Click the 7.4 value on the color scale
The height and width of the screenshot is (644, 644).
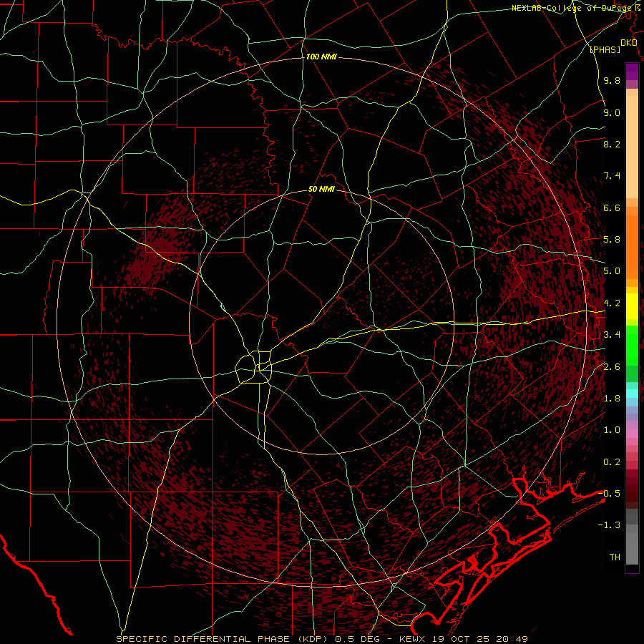point(612,176)
